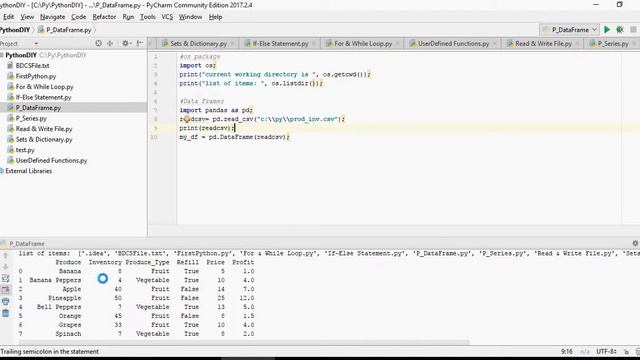This screenshot has height=360, width=640.
Task: Run P_DataFrame with the green play icon
Action: coord(607,30)
